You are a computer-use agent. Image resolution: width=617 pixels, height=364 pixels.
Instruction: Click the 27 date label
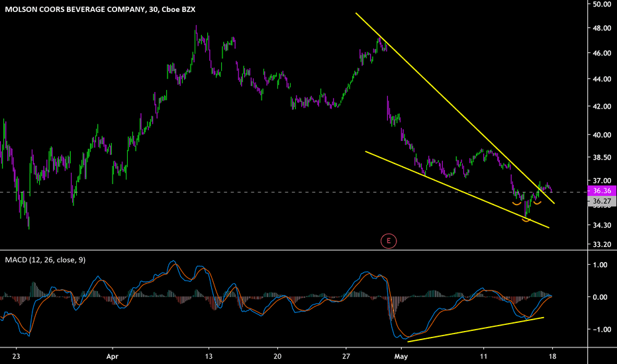click(346, 357)
